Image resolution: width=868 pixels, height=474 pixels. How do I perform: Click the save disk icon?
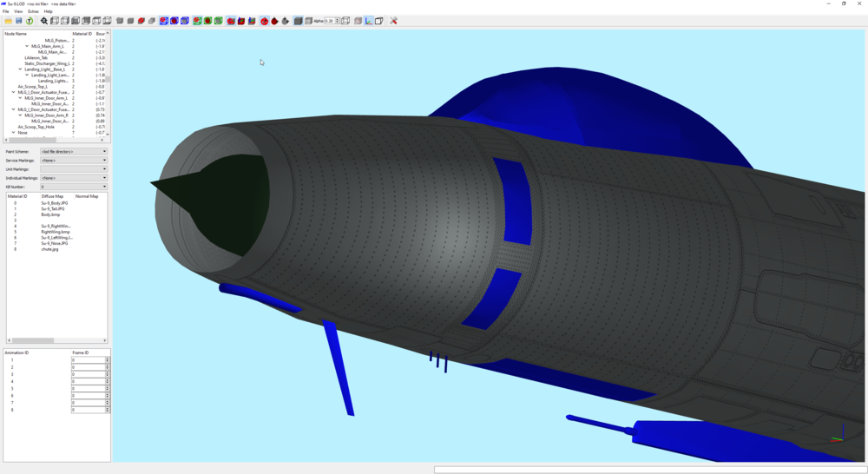point(19,21)
